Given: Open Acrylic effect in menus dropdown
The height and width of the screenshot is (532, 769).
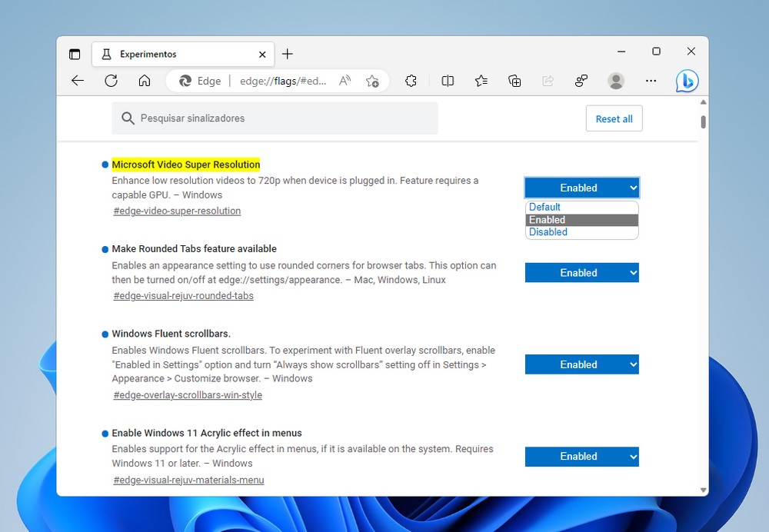Looking at the screenshot, I should [x=581, y=457].
